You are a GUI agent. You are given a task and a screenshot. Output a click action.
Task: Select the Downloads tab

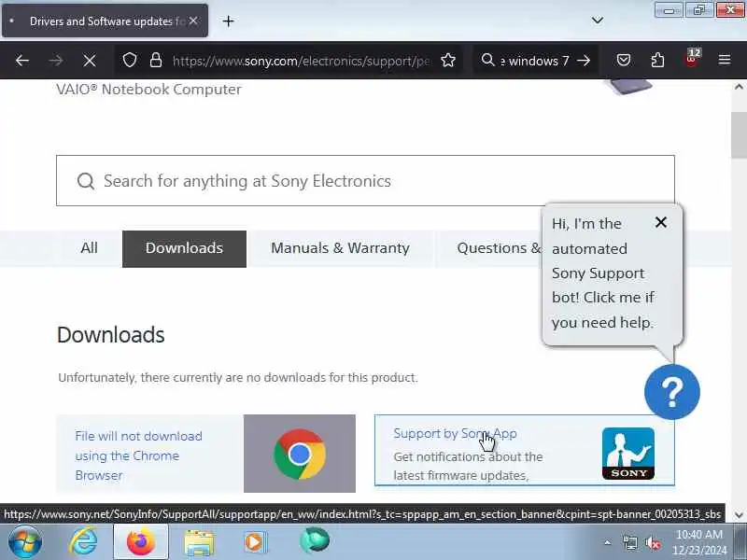[x=184, y=248]
